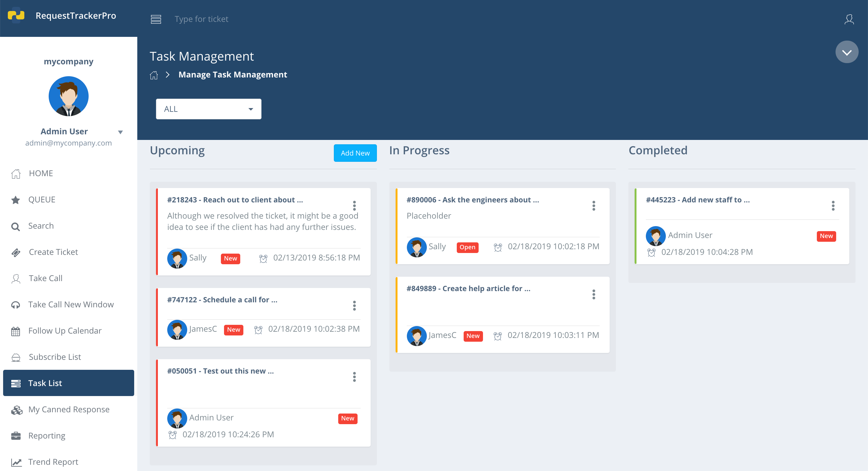Open Follow Up Calendar in sidebar
Viewport: 868px width, 471px height.
[x=68, y=331]
